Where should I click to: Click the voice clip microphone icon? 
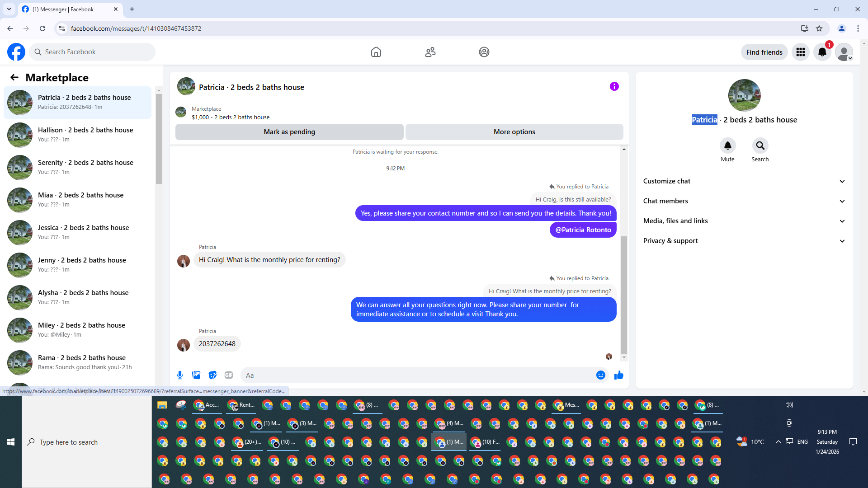point(180,375)
